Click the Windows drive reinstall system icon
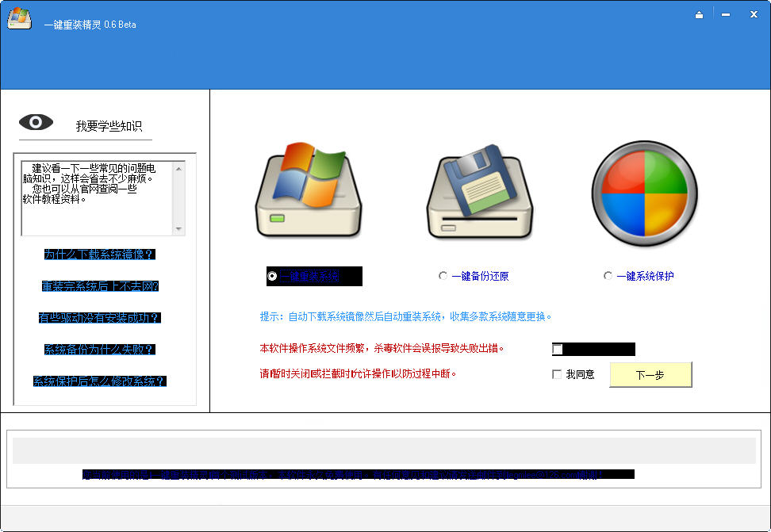Viewport: 771px width, 532px height. [x=307, y=191]
